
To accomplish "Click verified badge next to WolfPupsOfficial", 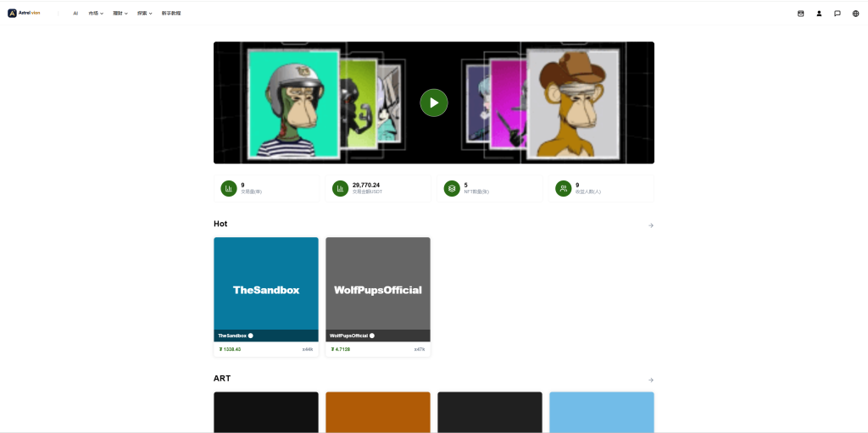I will tap(372, 336).
